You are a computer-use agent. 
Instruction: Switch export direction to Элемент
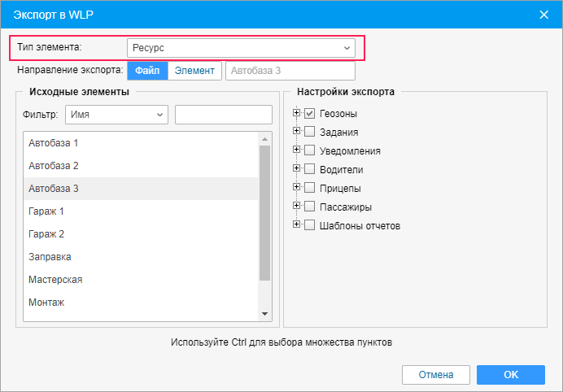194,71
